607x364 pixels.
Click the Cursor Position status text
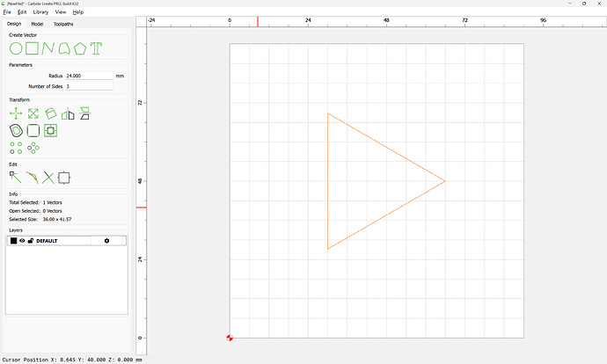72,360
